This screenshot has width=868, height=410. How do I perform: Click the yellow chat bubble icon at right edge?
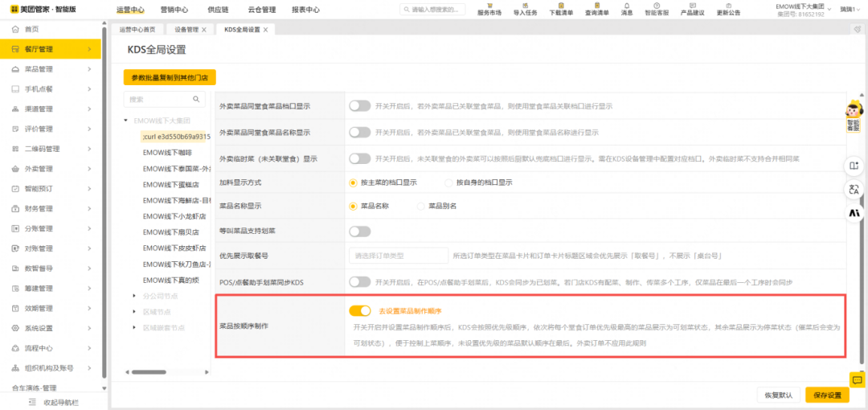point(857,379)
